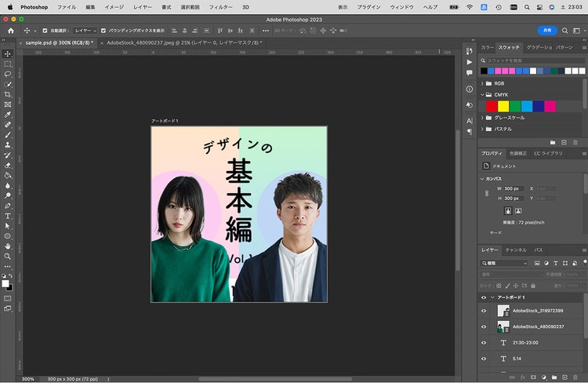
Task: Open the layer filter type dropdown
Action: (x=504, y=264)
